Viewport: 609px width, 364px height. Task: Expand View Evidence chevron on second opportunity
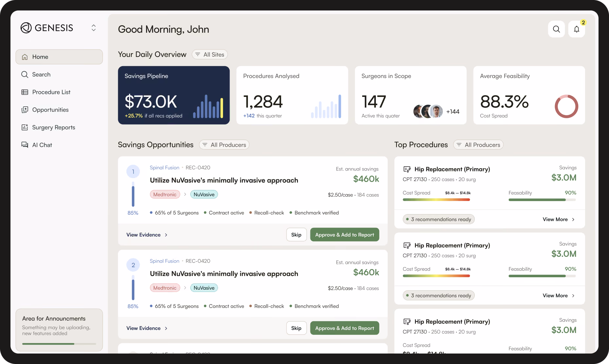click(166, 328)
